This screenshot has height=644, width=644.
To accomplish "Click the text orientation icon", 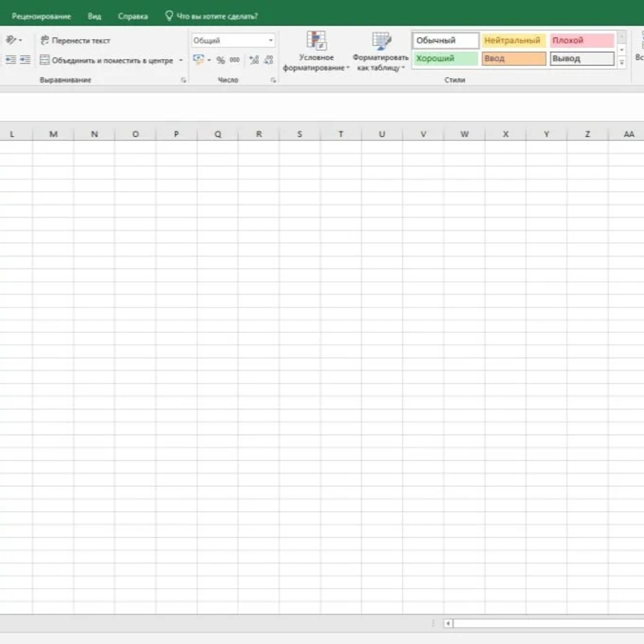I will pyautogui.click(x=12, y=40).
